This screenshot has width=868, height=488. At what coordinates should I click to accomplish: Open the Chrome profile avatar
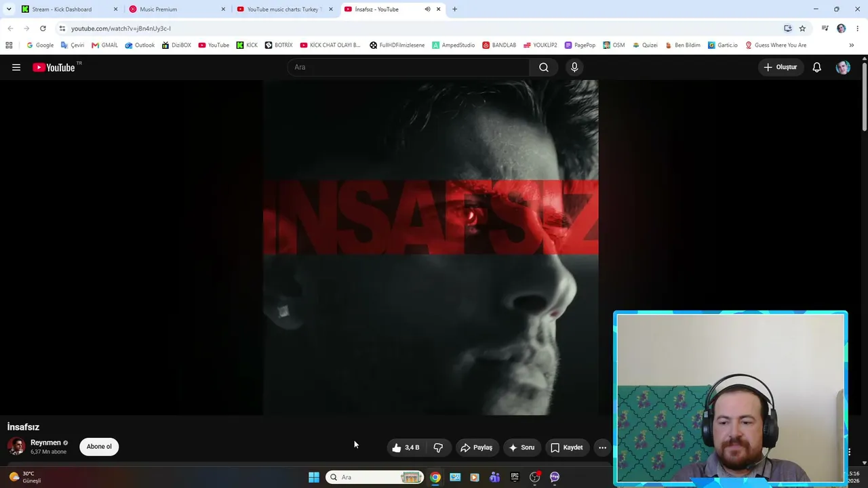click(x=842, y=28)
